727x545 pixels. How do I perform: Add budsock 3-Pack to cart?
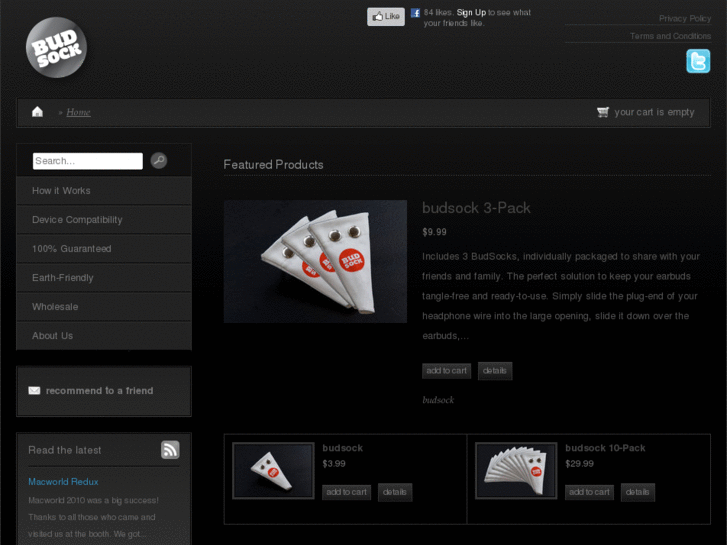pos(446,371)
